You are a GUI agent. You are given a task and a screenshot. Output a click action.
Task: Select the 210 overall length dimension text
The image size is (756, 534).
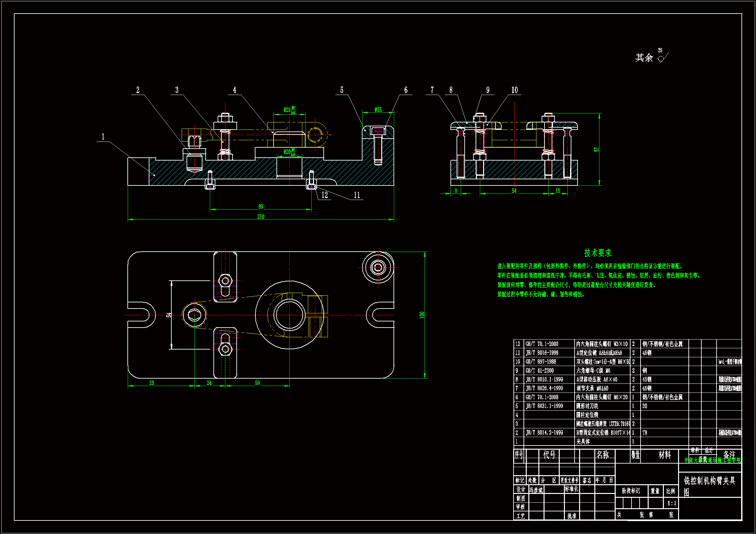tap(260, 216)
